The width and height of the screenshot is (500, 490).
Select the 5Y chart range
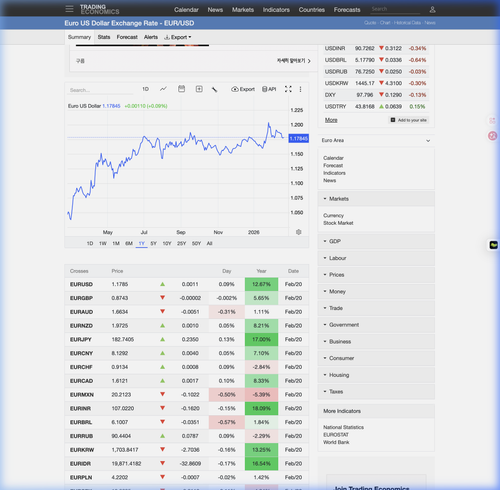pos(153,243)
